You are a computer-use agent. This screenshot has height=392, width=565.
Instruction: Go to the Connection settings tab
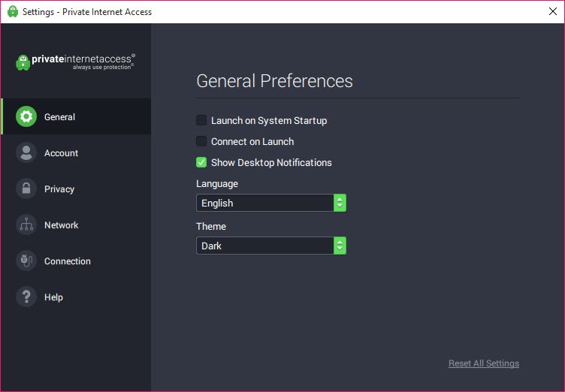pyautogui.click(x=68, y=261)
